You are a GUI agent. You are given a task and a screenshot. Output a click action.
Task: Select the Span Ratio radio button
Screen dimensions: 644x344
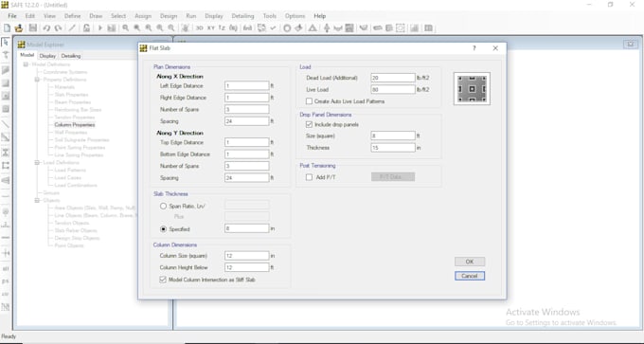click(x=163, y=206)
